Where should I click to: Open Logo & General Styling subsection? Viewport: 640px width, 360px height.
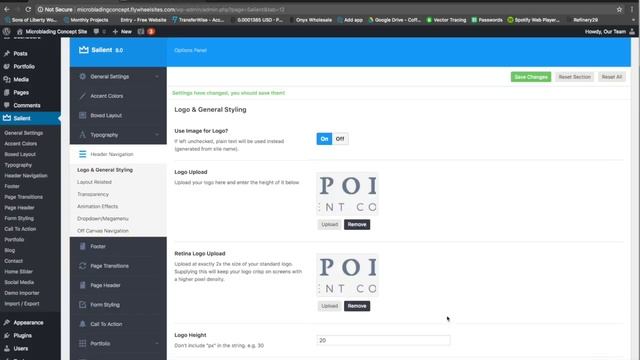point(105,170)
